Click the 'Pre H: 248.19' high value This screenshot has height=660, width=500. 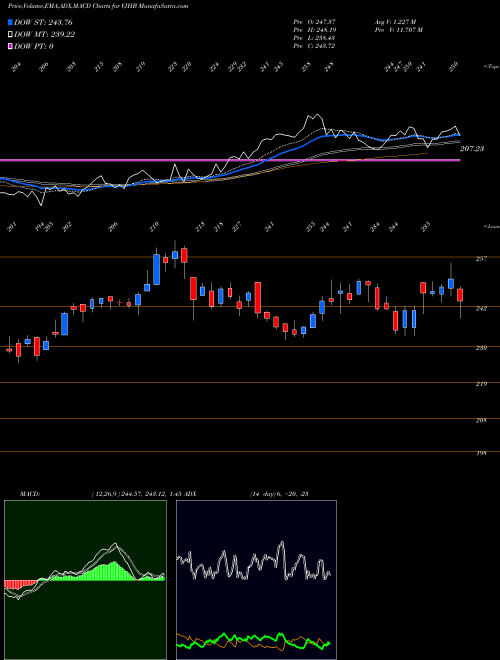314,30
